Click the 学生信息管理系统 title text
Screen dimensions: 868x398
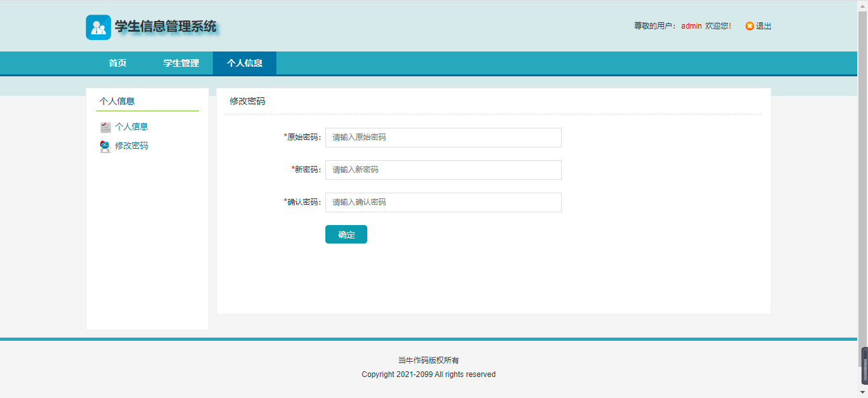click(x=166, y=27)
